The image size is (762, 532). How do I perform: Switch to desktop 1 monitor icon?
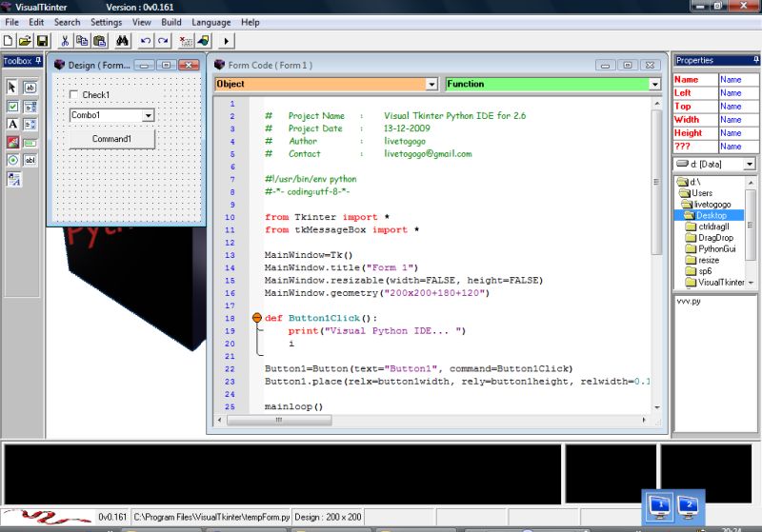[660, 507]
